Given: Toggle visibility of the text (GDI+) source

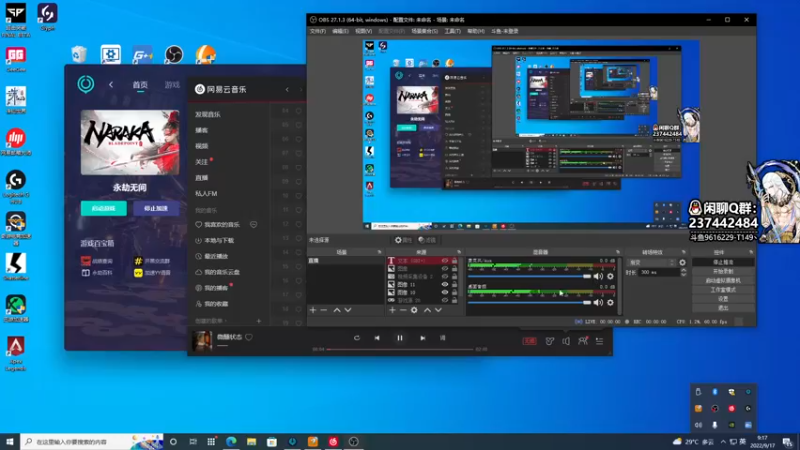Looking at the screenshot, I should 445,261.
